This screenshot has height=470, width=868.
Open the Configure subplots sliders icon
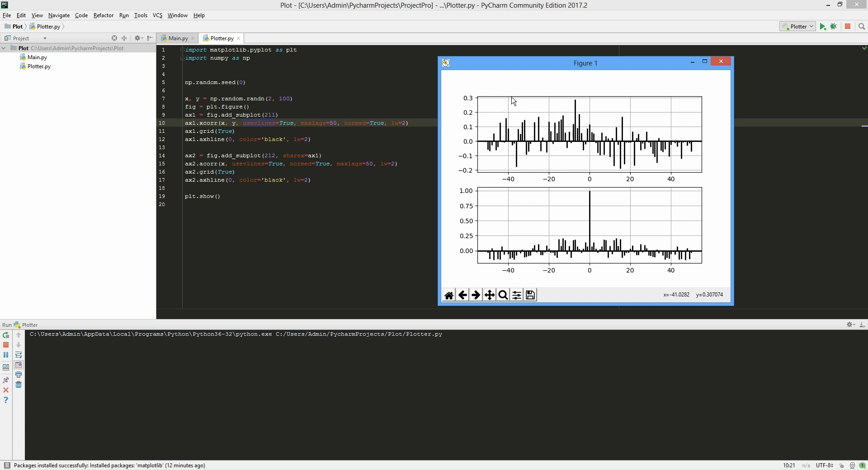[517, 296]
